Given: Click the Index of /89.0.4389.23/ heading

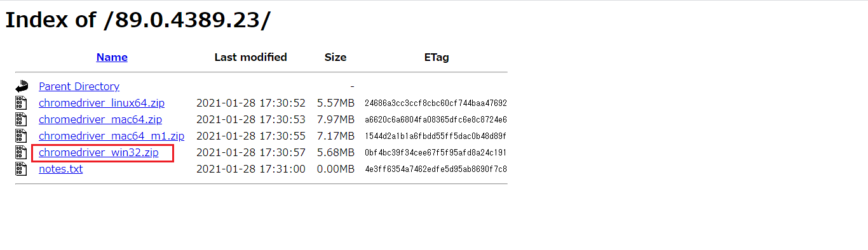Looking at the screenshot, I should 138,20.
